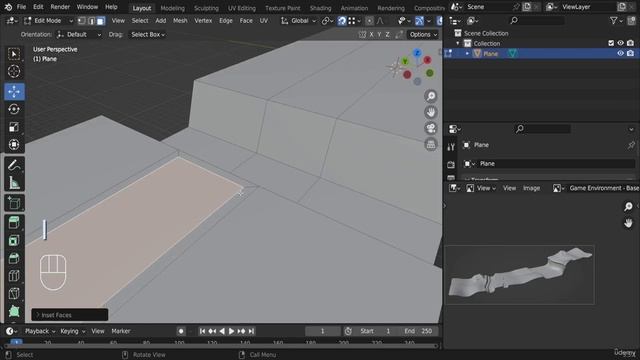Disable Plane render camera icon

(x=631, y=53)
